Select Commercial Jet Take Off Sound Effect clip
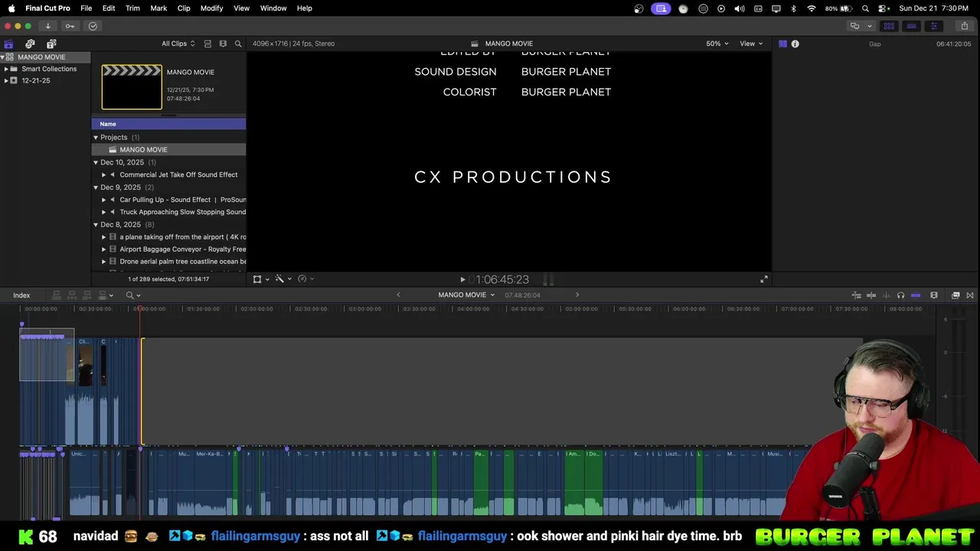 click(168, 174)
